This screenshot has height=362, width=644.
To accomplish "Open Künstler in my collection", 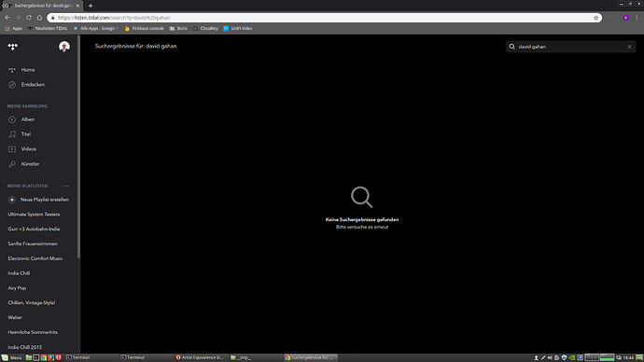I will (31, 164).
